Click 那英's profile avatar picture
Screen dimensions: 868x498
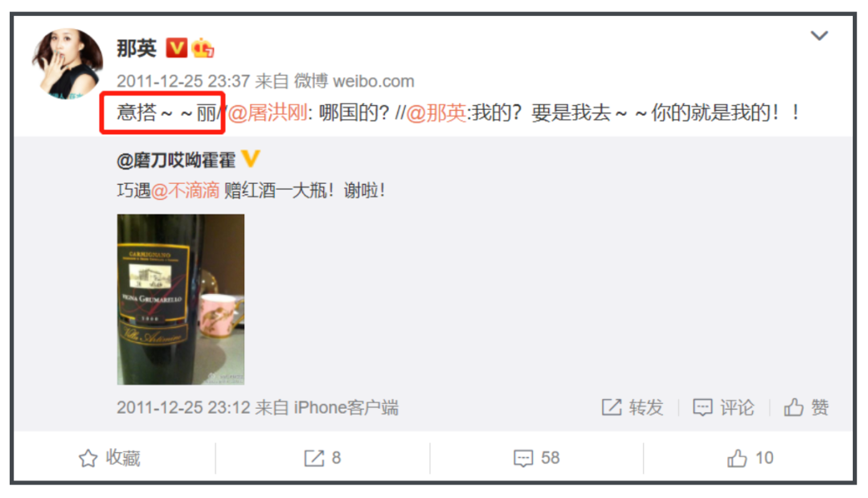[x=67, y=63]
